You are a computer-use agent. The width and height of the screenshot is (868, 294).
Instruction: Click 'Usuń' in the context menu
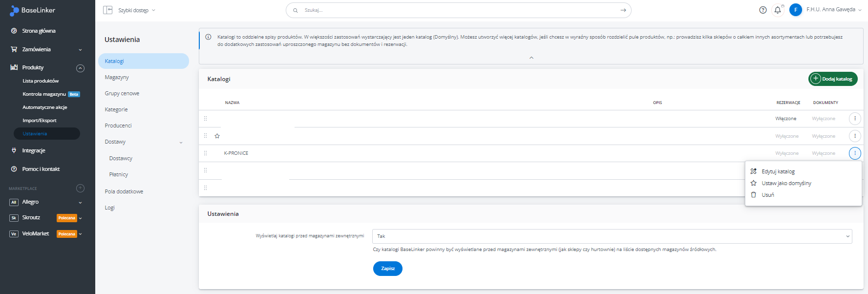pyautogui.click(x=767, y=195)
